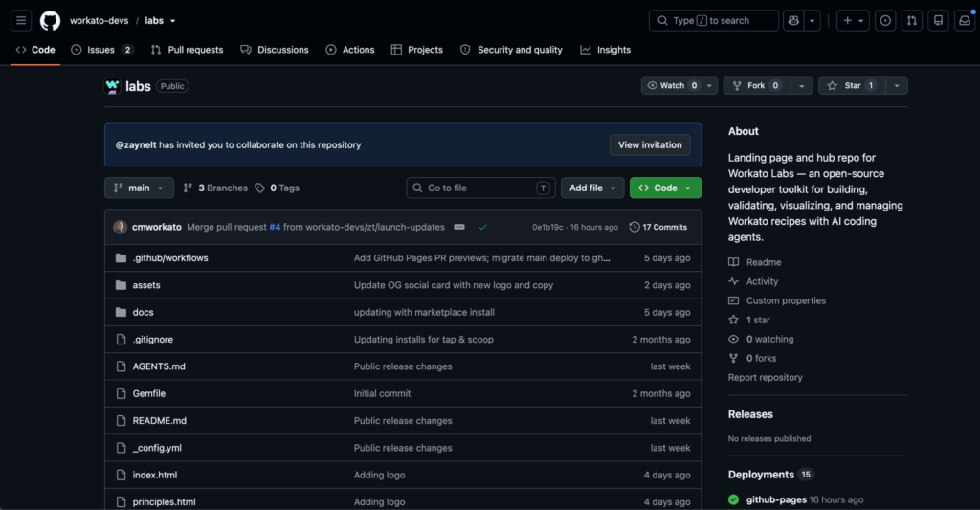Image resolution: width=980 pixels, height=510 pixels.
Task: Open the _config.yml file
Action: [157, 448]
